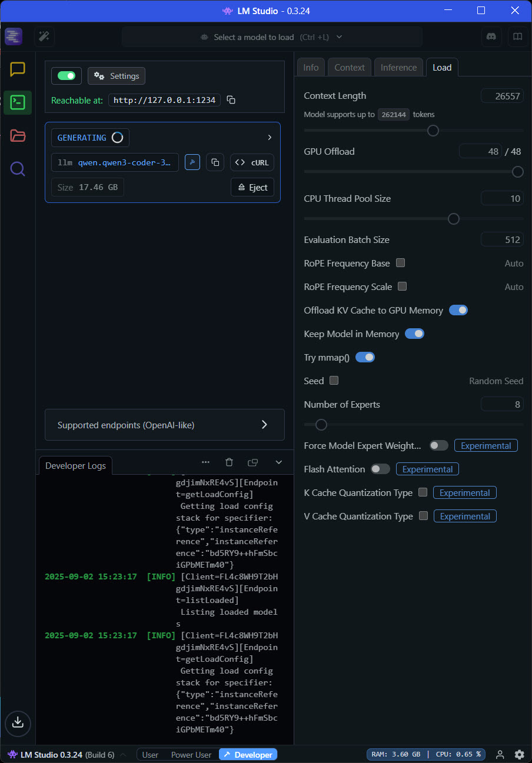
Task: Open the Select a model to load dropdown
Action: (x=272, y=36)
